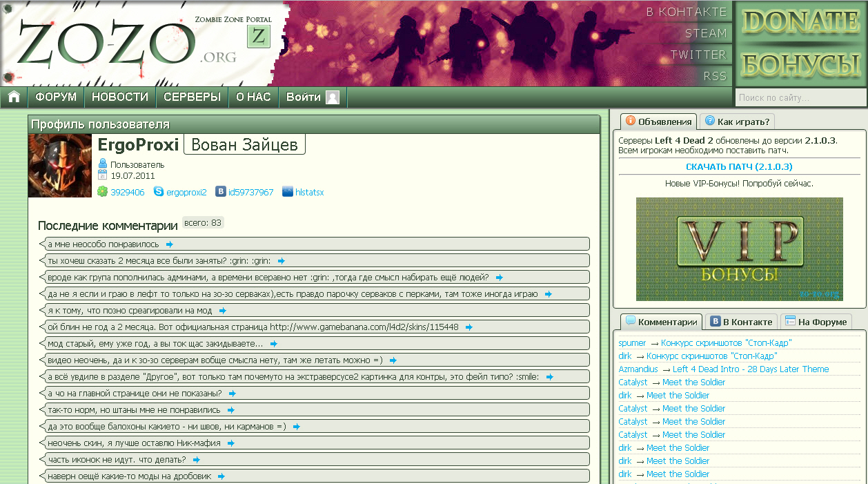868x484 pixels.
Task: Click arrow after 'часть иконок не идут' comment
Action: click(x=197, y=460)
